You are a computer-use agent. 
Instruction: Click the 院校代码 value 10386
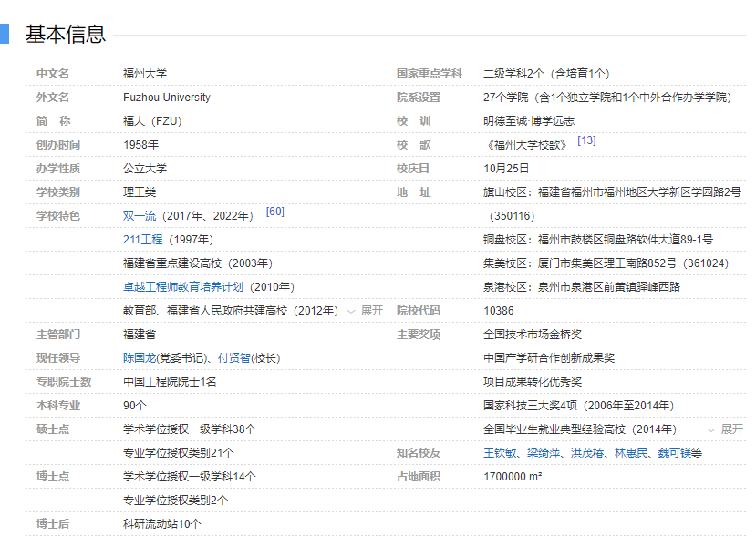498,311
